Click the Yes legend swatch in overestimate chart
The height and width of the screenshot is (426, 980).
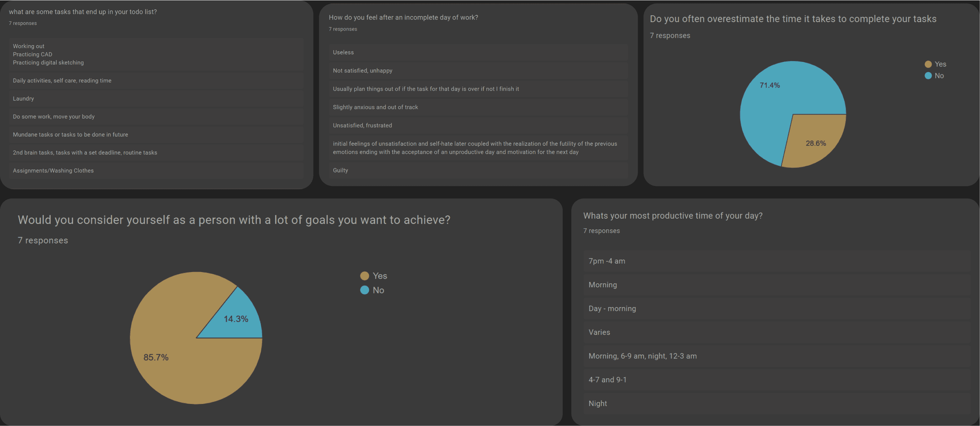click(x=928, y=64)
